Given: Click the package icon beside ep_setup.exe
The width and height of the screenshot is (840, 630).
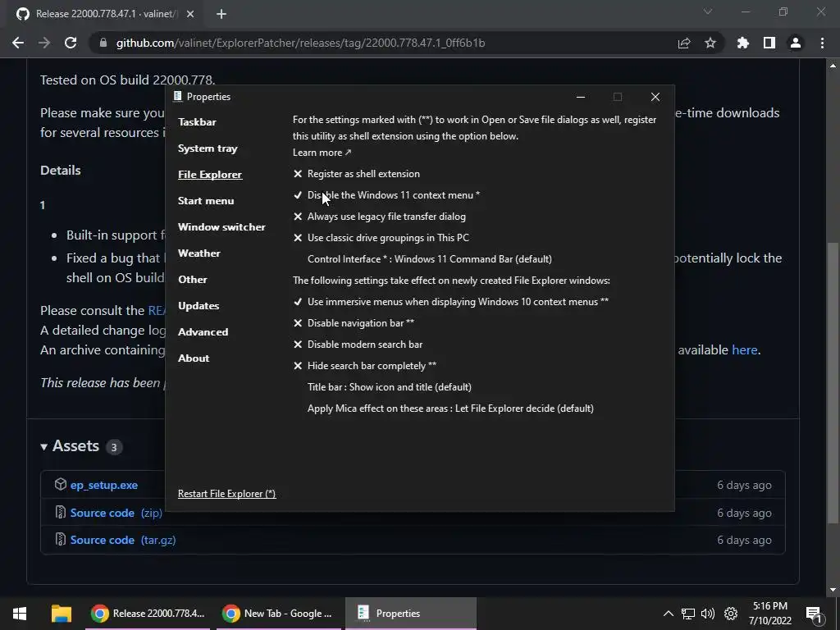Looking at the screenshot, I should pyautogui.click(x=61, y=484).
